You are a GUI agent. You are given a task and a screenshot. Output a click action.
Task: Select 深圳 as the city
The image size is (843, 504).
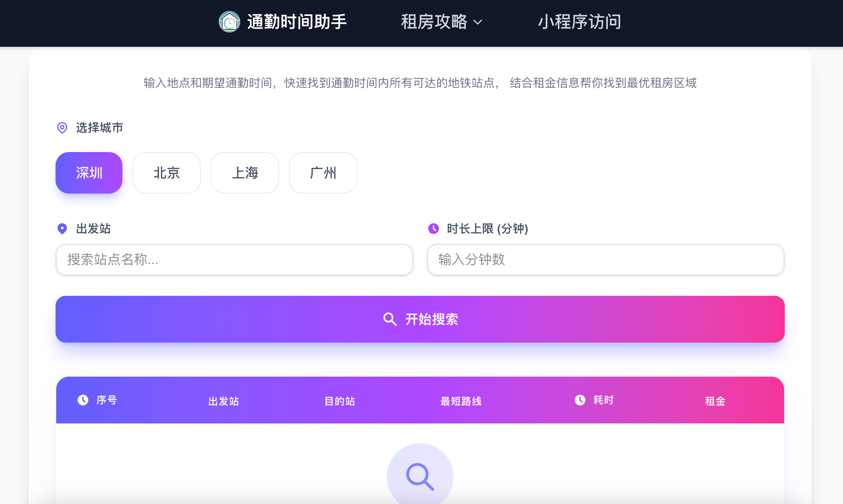pyautogui.click(x=89, y=173)
